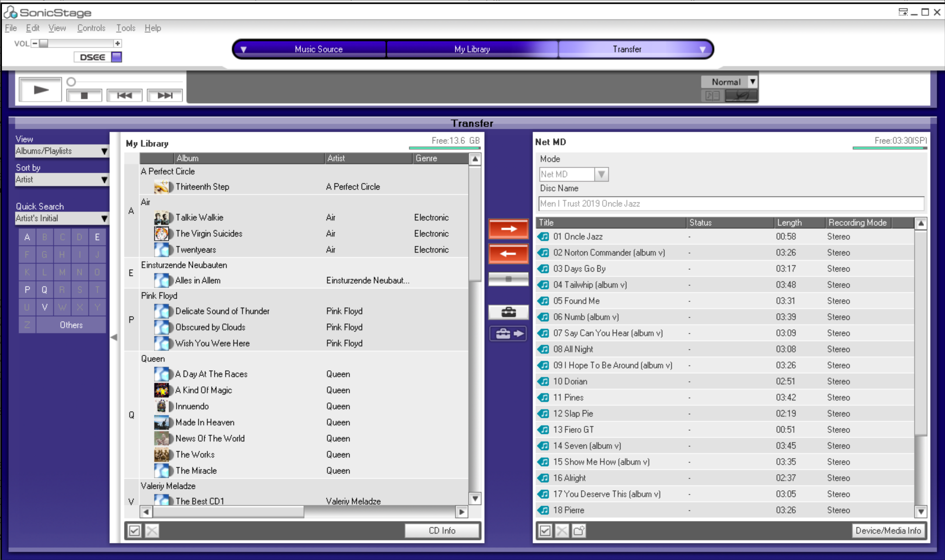The image size is (945, 560).
Task: Click the toolbox settings icon
Action: 508,312
